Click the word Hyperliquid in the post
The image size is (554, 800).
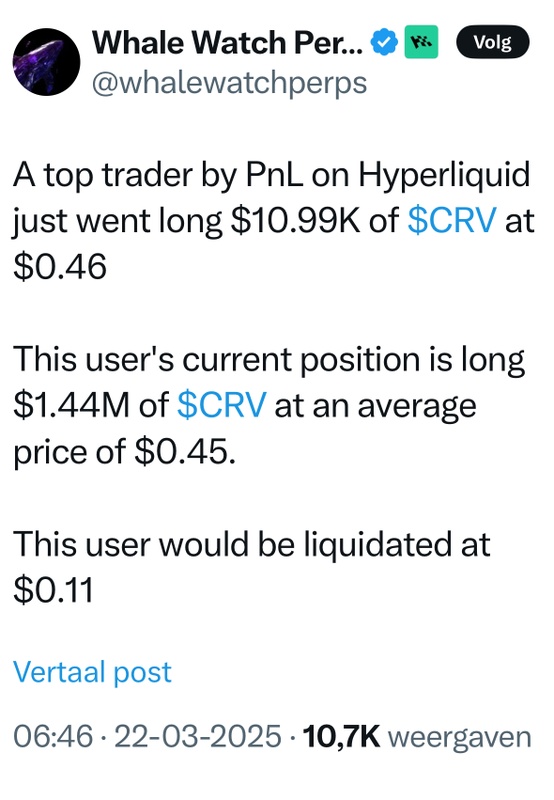444,176
